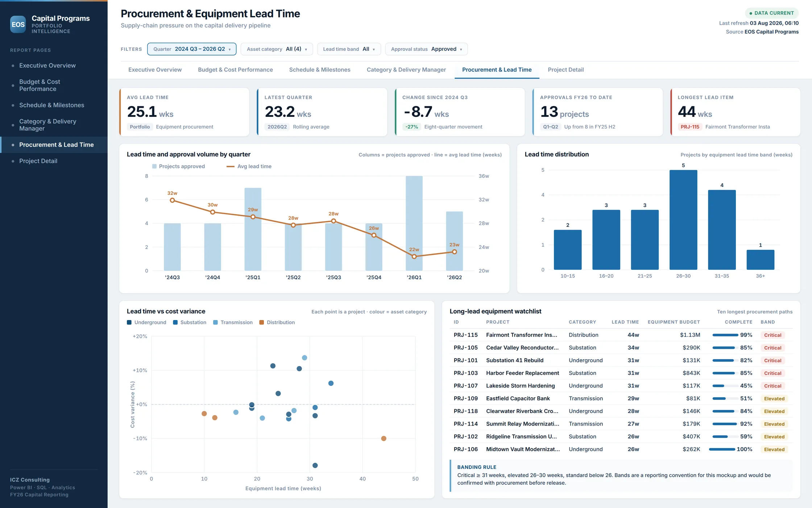Click the Underground scatter point at -18% variance
This screenshot has width=812, height=508.
pyautogui.click(x=315, y=465)
